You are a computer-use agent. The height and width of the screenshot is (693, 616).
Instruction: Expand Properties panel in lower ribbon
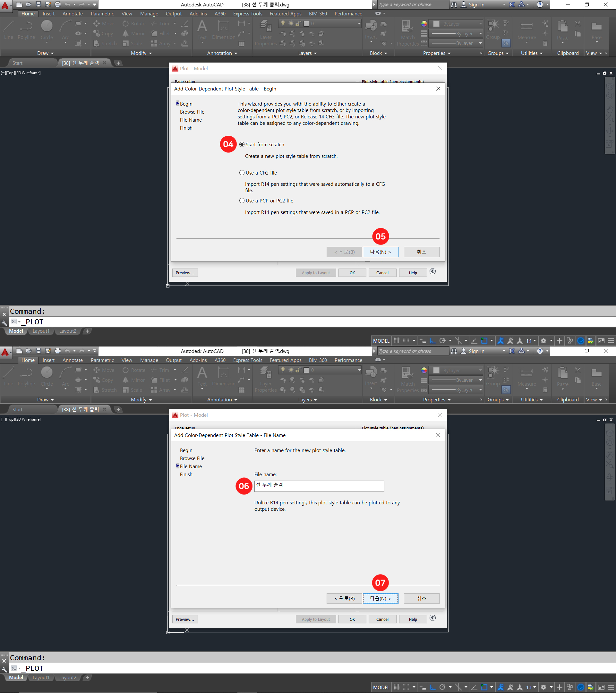click(x=437, y=400)
